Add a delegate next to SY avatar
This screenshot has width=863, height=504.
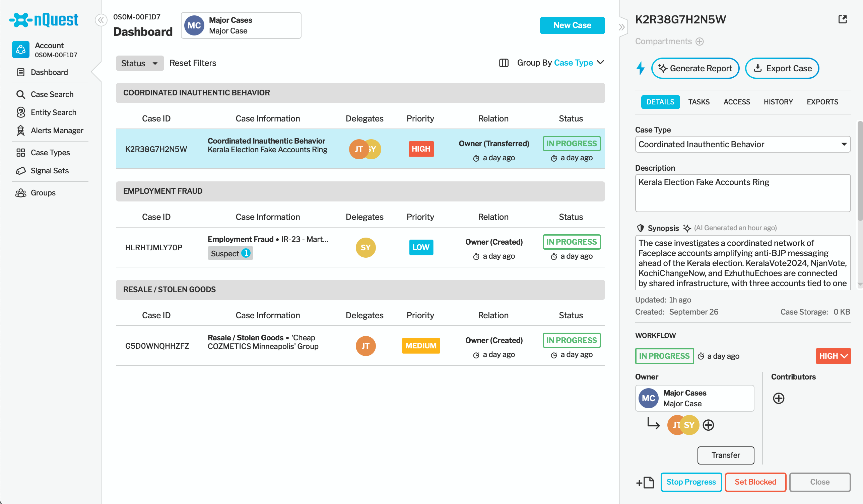point(708,425)
